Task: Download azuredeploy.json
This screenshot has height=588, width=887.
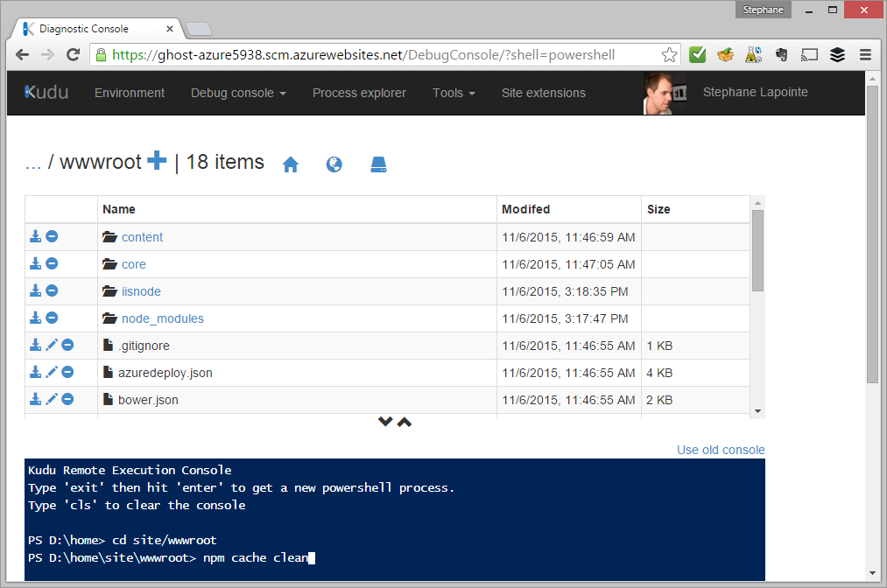Action: pyautogui.click(x=35, y=372)
